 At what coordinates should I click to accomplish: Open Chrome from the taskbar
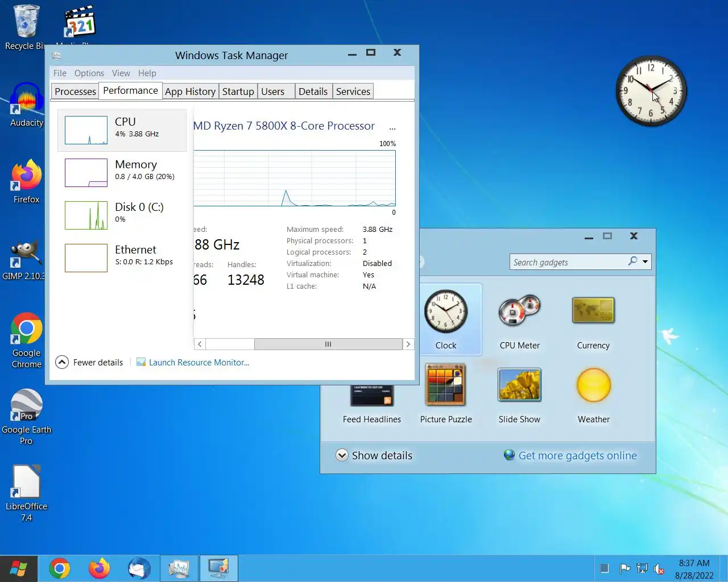(x=59, y=568)
